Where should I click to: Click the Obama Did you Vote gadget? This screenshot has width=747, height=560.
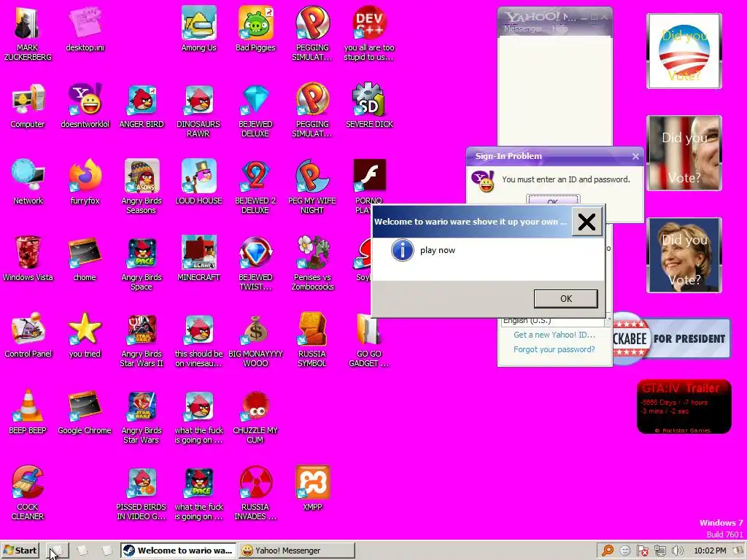coord(684,51)
